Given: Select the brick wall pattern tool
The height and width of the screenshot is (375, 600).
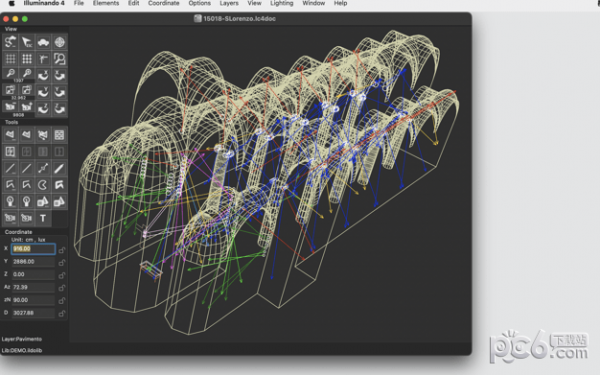Looking at the screenshot, I should [x=59, y=135].
